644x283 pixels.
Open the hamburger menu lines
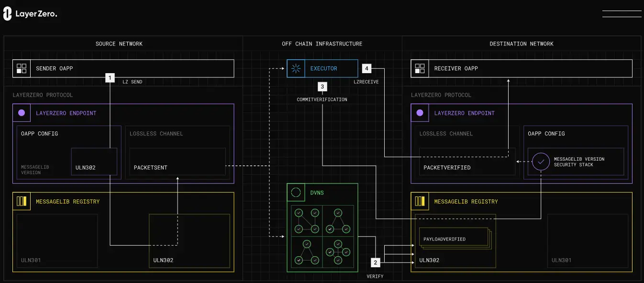click(622, 13)
